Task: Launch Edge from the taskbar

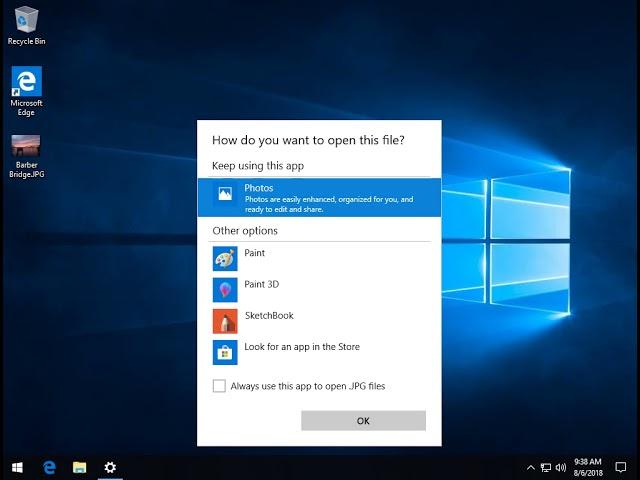Action: coord(49,467)
